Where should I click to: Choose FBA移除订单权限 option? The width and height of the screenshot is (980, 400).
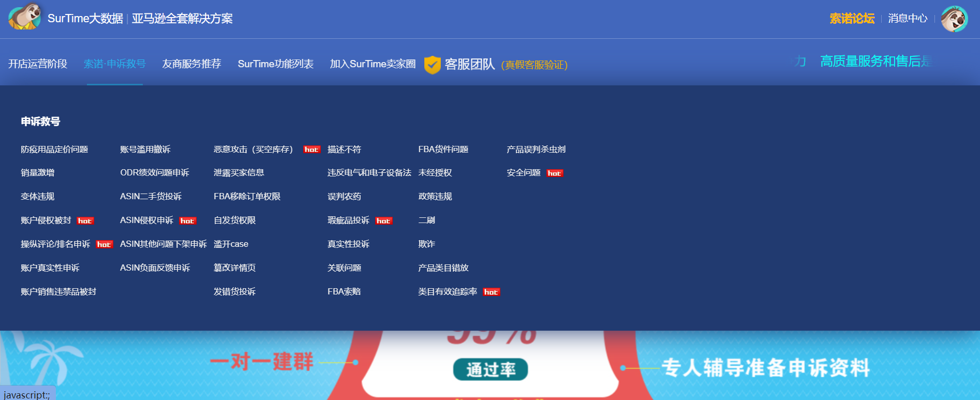[247, 197]
